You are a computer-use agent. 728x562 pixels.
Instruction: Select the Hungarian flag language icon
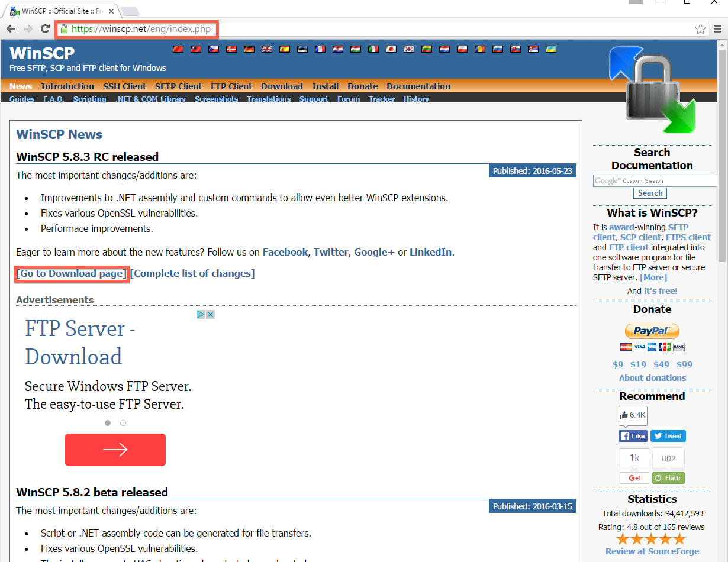(x=356, y=49)
